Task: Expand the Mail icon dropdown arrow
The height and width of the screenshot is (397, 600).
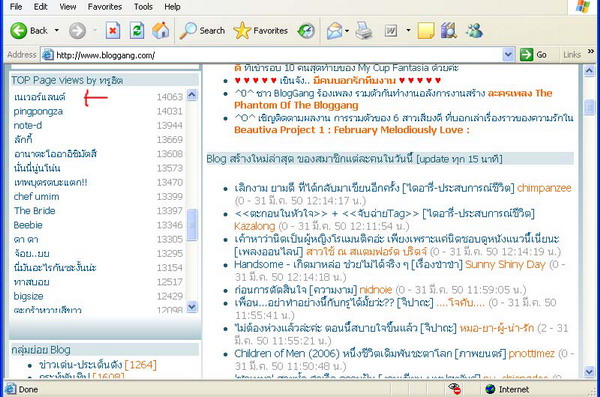Action: [x=347, y=31]
